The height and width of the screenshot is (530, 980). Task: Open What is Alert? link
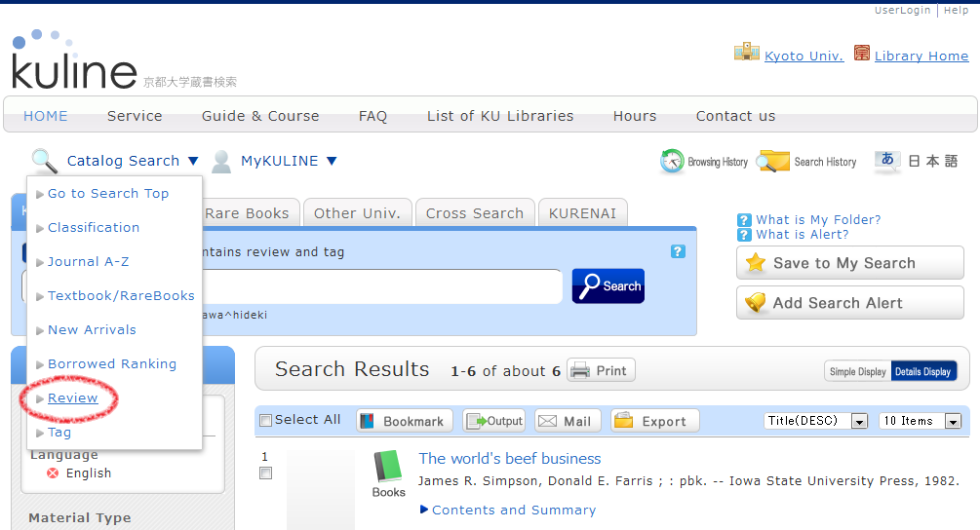coord(803,235)
